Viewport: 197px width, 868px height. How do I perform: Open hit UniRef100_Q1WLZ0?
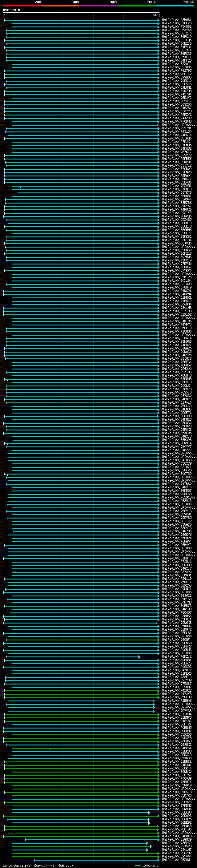pyautogui.click(x=177, y=23)
